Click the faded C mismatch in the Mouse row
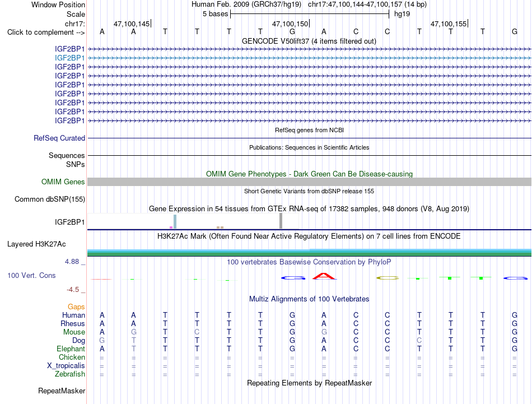The image size is (532, 404). (x=197, y=332)
